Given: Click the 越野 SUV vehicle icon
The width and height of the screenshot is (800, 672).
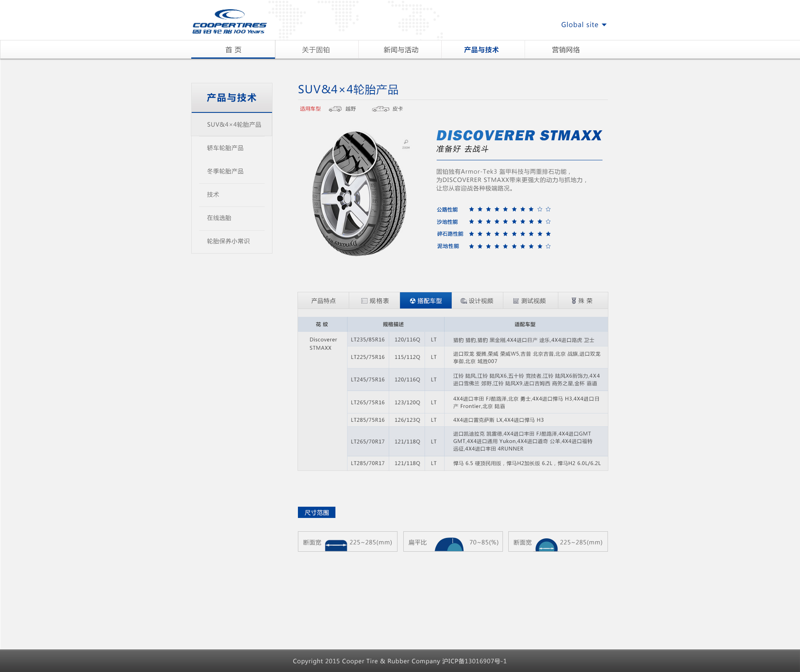Looking at the screenshot, I should [x=335, y=109].
